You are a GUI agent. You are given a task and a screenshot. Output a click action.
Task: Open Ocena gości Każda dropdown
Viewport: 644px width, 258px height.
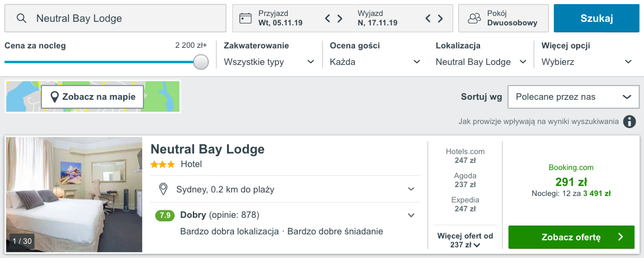(x=376, y=62)
